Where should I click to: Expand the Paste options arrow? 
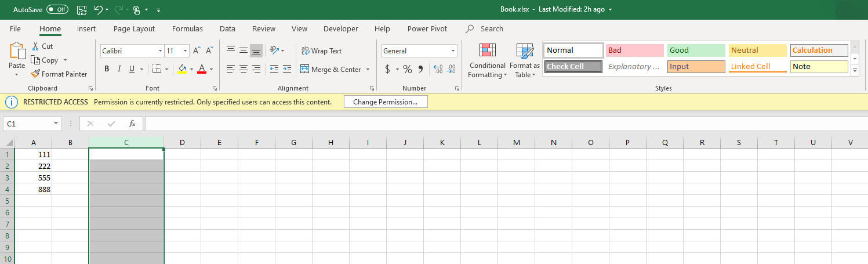pyautogui.click(x=17, y=75)
